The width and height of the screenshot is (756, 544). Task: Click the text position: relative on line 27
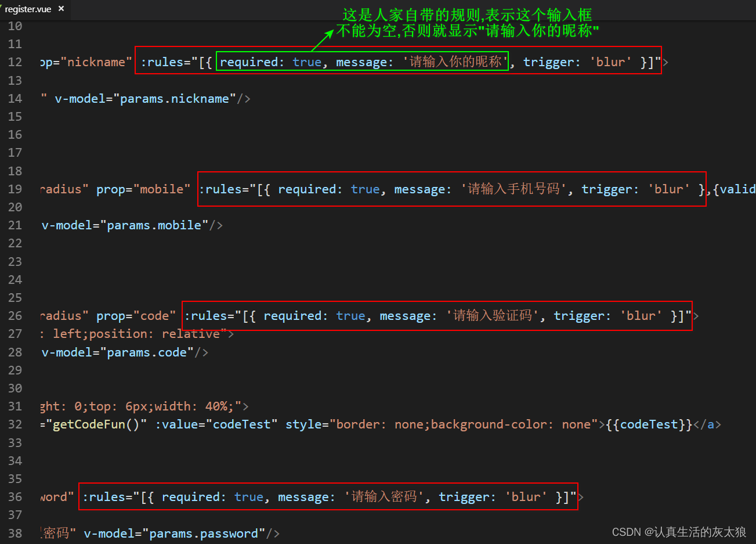pyautogui.click(x=154, y=334)
